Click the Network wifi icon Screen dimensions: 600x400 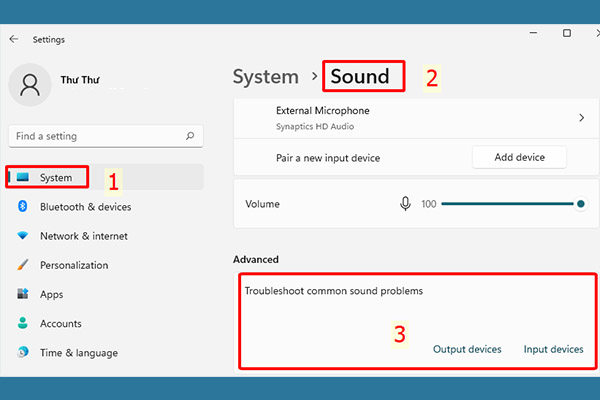point(23,235)
